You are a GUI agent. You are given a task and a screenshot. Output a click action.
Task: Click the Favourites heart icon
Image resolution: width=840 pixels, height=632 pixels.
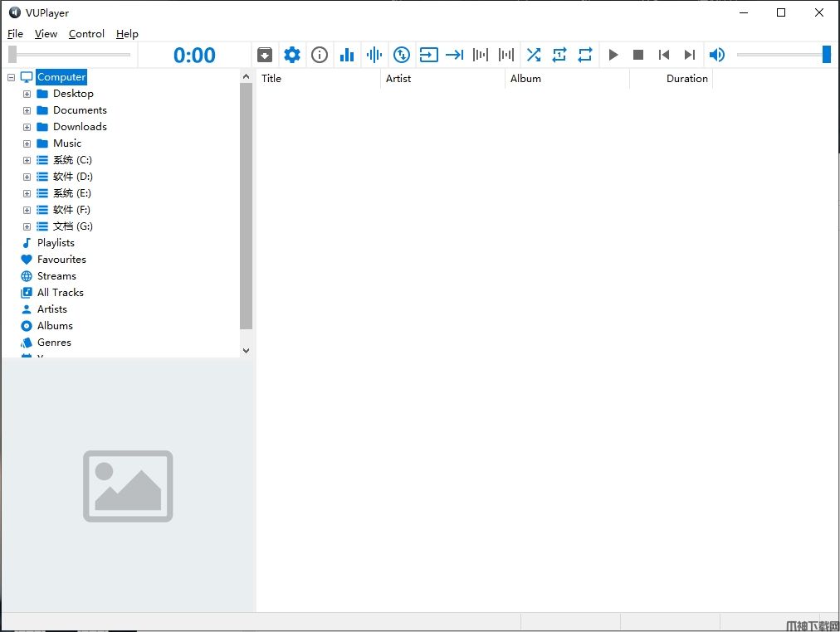[x=27, y=260]
